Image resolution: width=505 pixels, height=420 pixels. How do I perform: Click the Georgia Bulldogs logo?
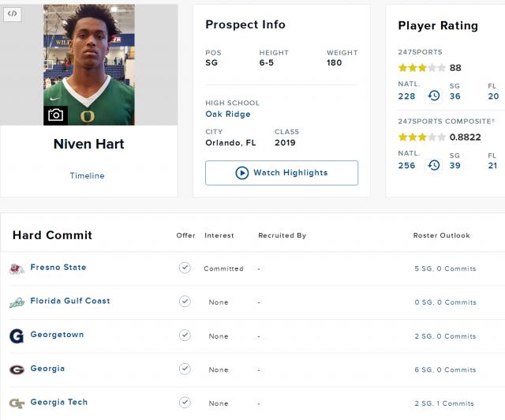pyautogui.click(x=17, y=369)
